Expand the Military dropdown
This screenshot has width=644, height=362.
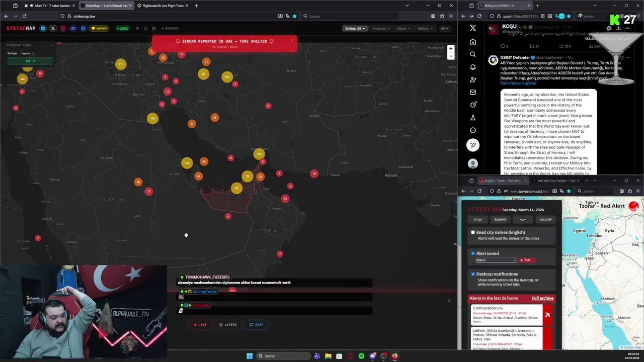[x=425, y=28]
